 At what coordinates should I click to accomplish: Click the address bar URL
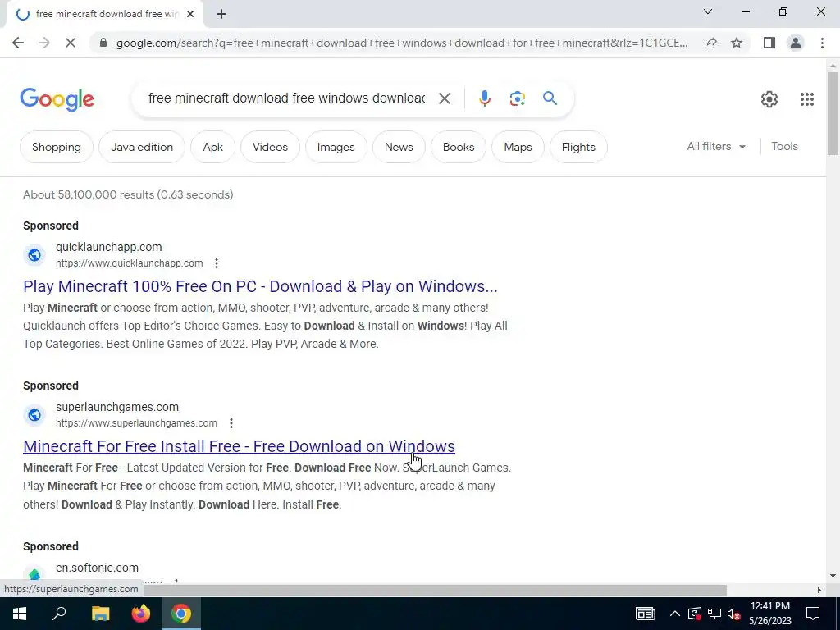pyautogui.click(x=402, y=43)
